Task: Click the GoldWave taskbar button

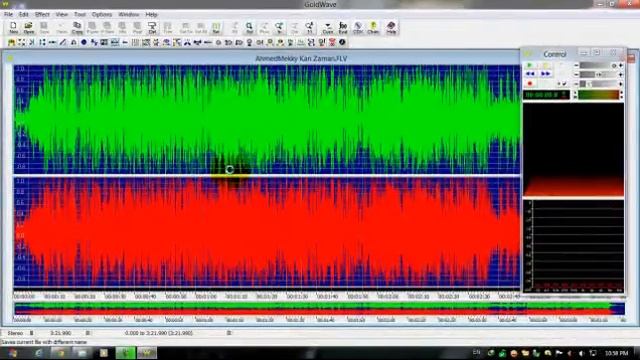Action: click(x=146, y=353)
